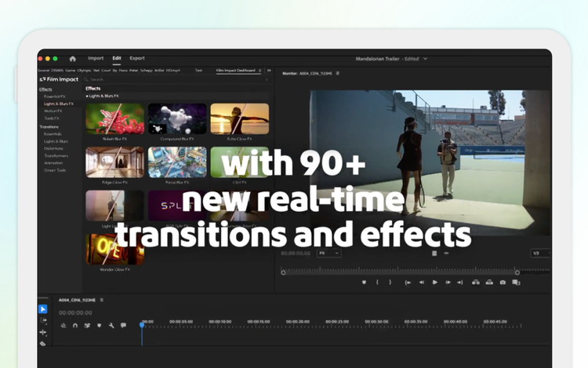Open the 1/2 playback resolution dropdown
The image size is (588, 368).
[540, 253]
